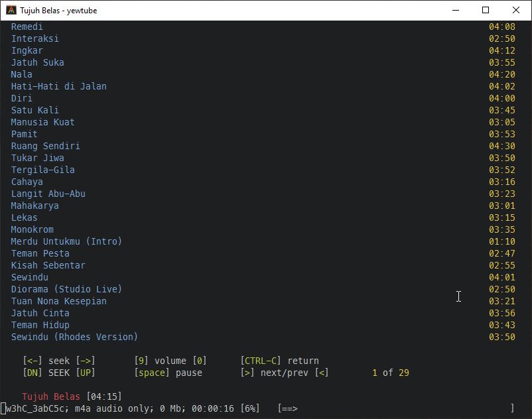The height and width of the screenshot is (419, 532).
Task: Click the [CTRL-C] return key hint
Action: 261,361
